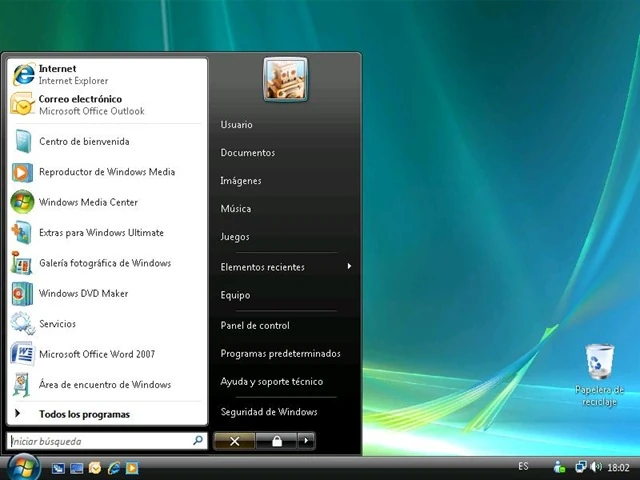Open Documentos from Start menu
Image resolution: width=640 pixels, height=480 pixels.
coord(248,153)
